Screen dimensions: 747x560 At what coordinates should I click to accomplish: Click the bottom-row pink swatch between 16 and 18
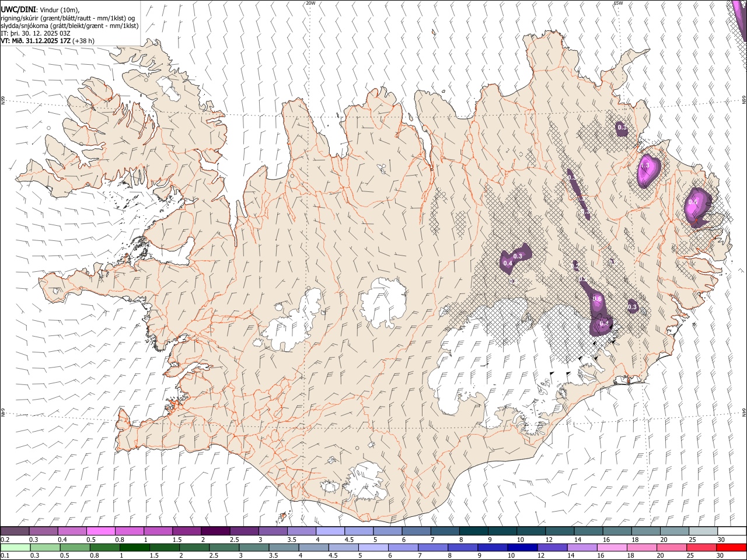613,547
